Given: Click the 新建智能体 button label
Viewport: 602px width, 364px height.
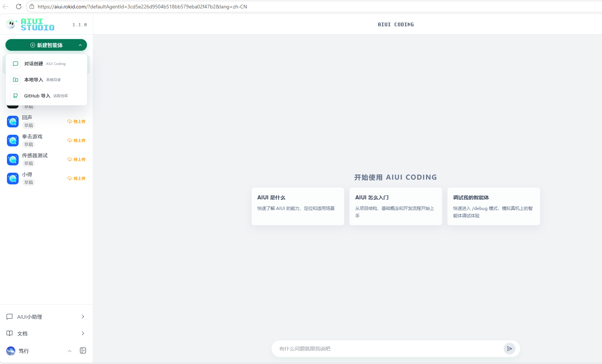Looking at the screenshot, I should coord(50,45).
